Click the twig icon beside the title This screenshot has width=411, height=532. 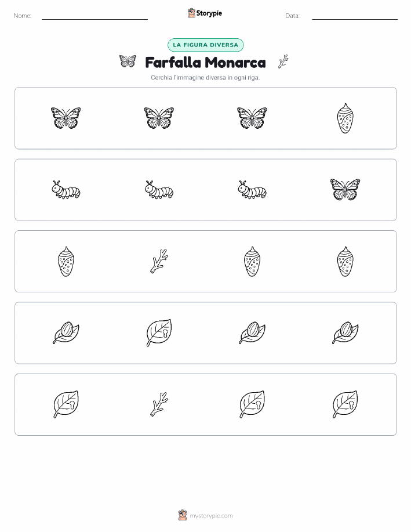tap(283, 61)
